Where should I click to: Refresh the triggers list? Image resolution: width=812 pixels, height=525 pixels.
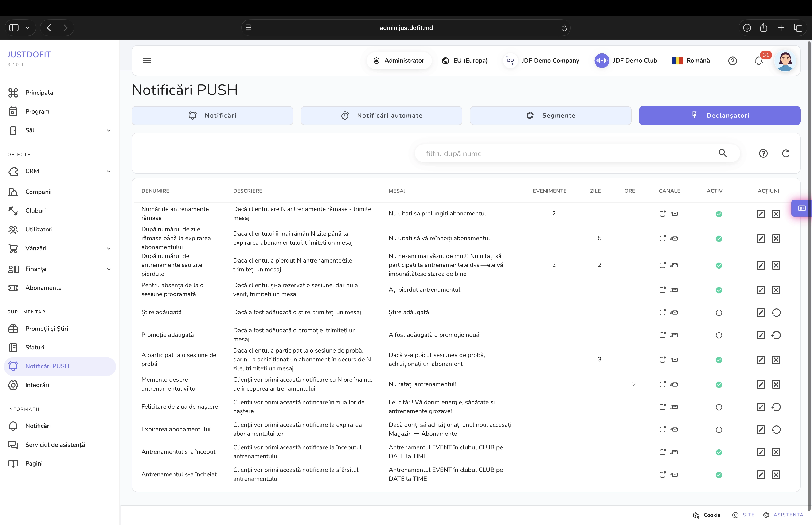(x=785, y=153)
